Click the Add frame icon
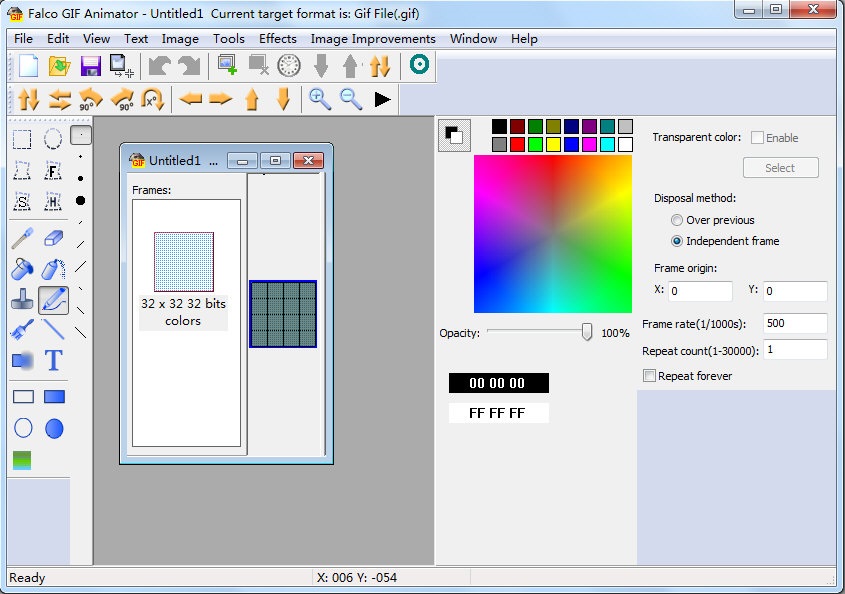Screen dimensions: 845x594 point(227,66)
